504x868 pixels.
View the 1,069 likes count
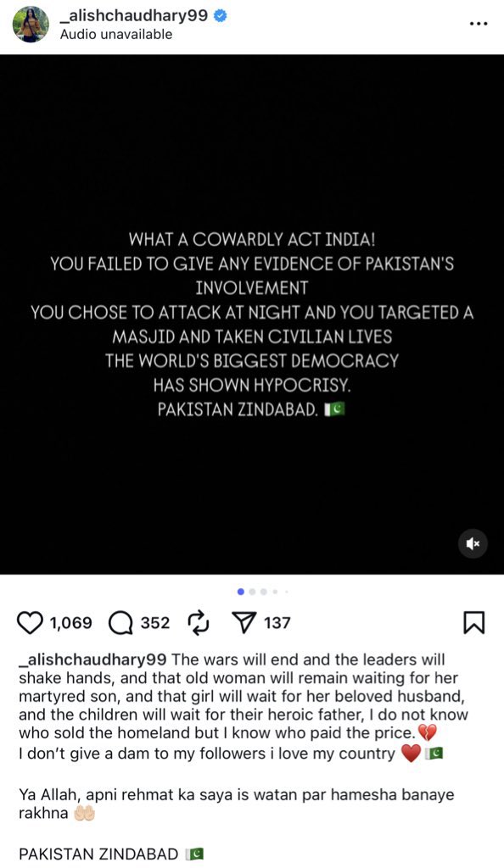pyautogui.click(x=71, y=623)
